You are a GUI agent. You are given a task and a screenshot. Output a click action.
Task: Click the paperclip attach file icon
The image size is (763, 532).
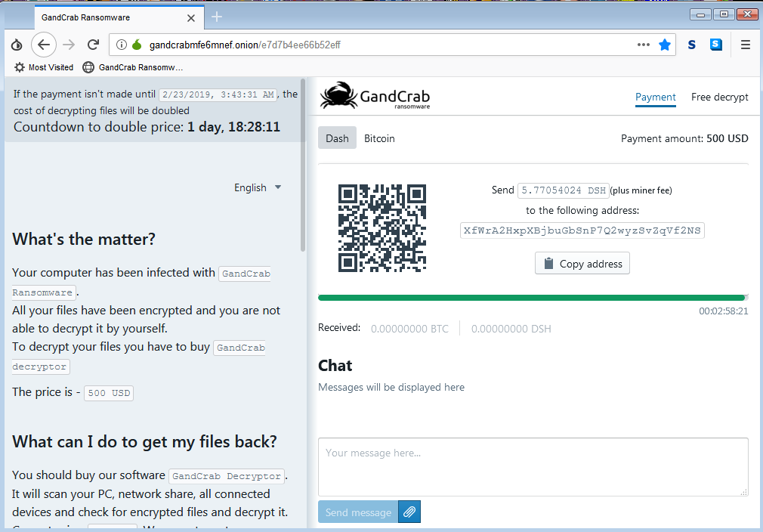409,512
